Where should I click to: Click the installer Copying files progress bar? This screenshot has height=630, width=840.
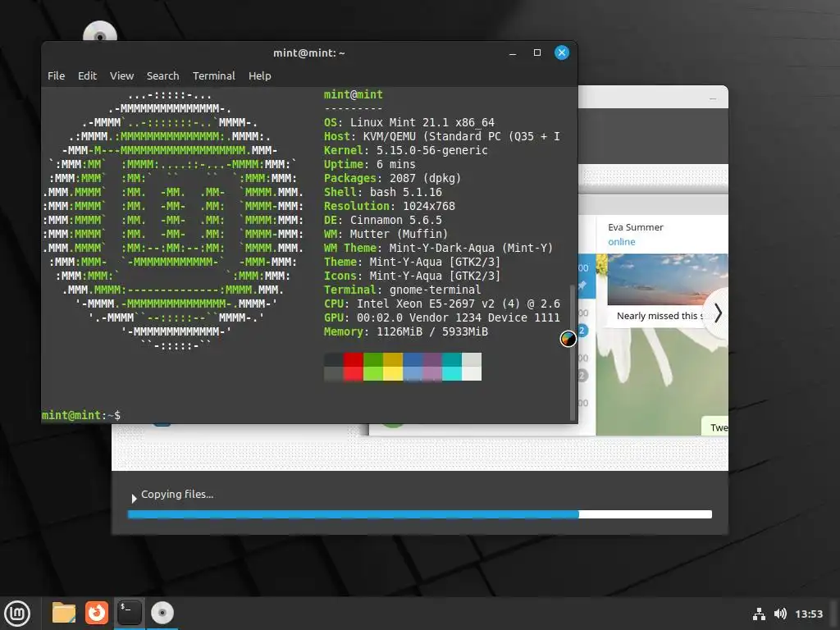[419, 514]
